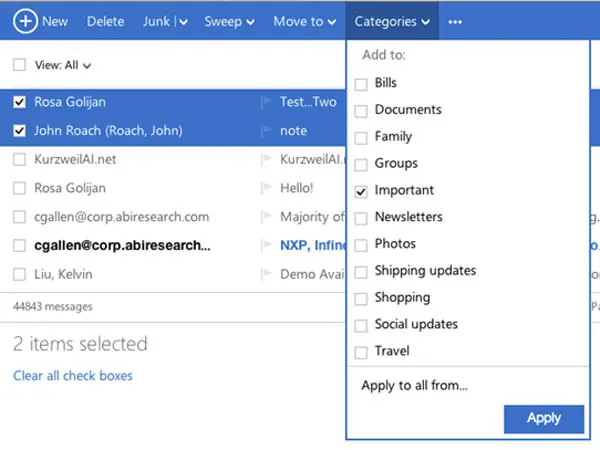Check the Newsletters category checkbox
The image size is (600, 450).
361,218
